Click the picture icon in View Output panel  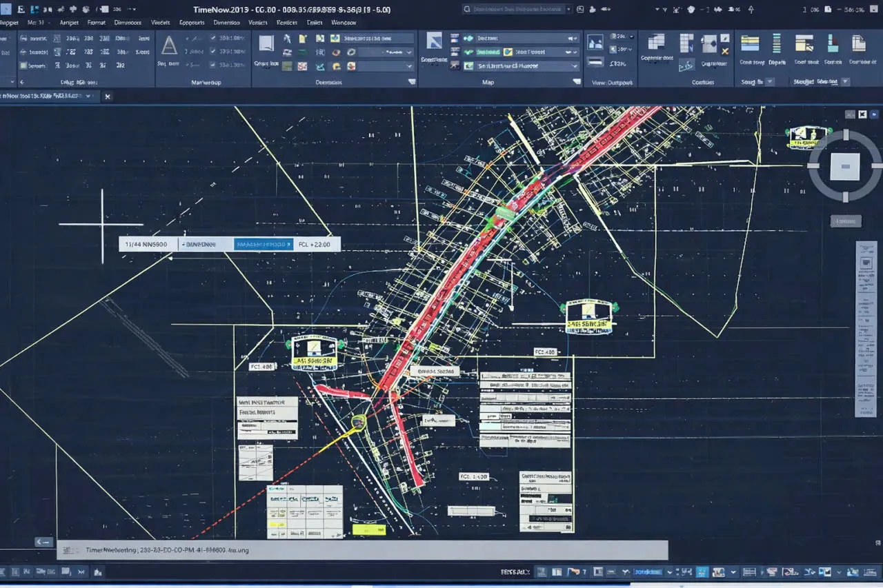click(594, 43)
